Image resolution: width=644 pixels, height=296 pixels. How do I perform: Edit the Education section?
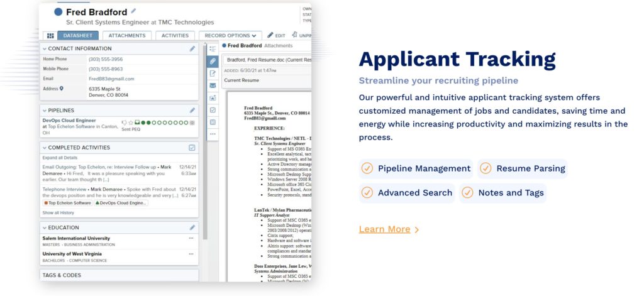pos(192,227)
